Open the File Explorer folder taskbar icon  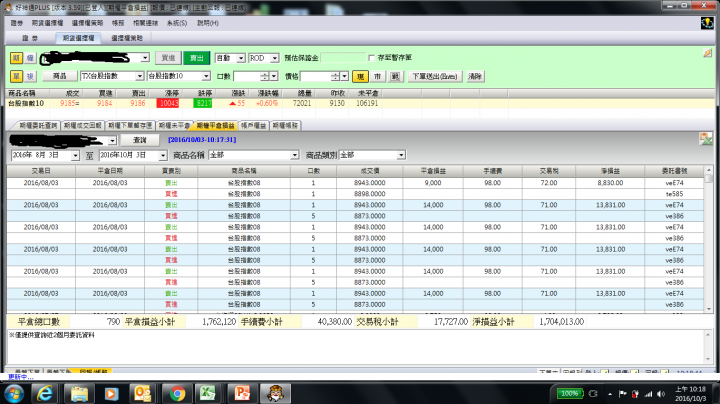(79, 393)
